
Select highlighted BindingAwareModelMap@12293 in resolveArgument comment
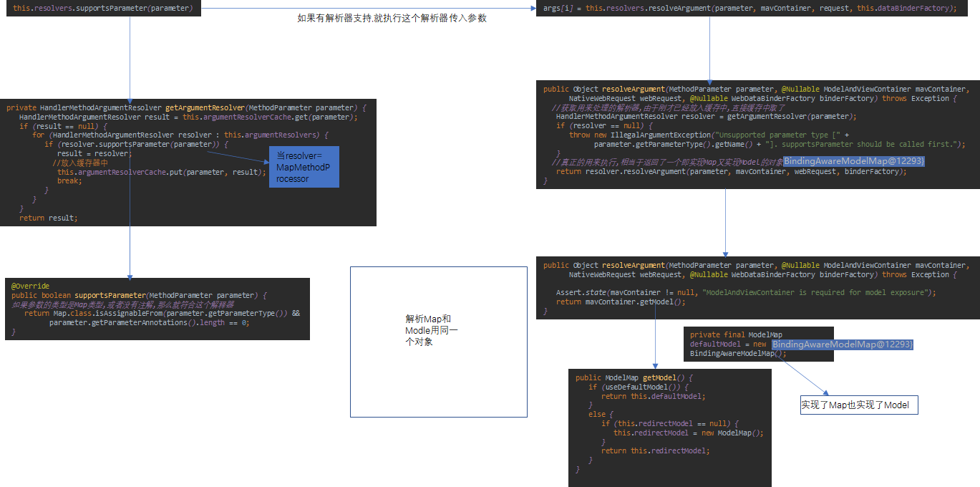pyautogui.click(x=853, y=162)
